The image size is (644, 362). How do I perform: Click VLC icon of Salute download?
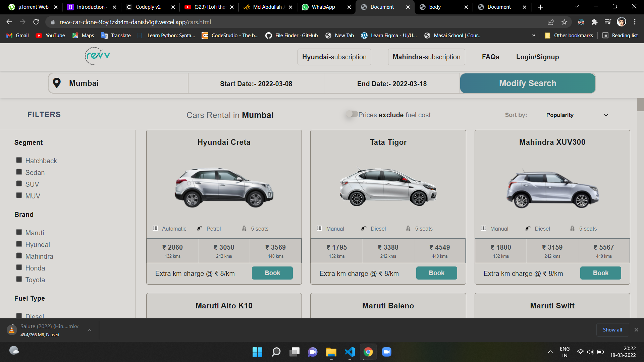[12, 330]
